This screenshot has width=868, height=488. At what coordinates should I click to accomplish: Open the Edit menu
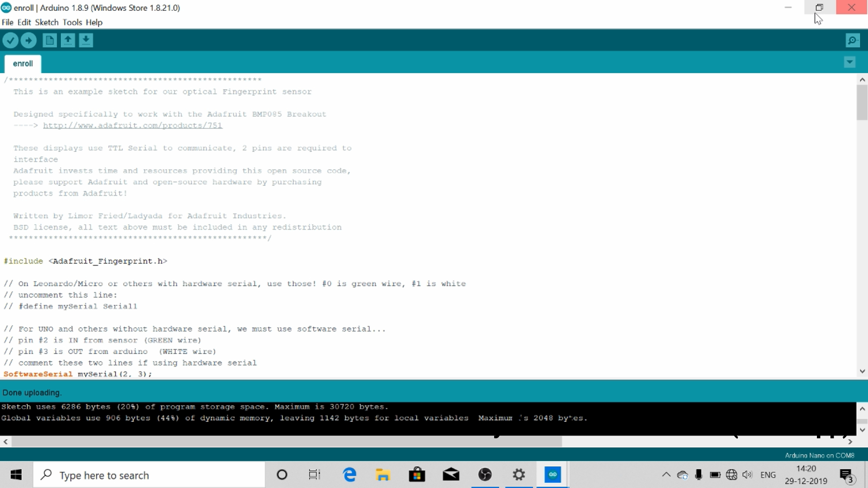24,22
